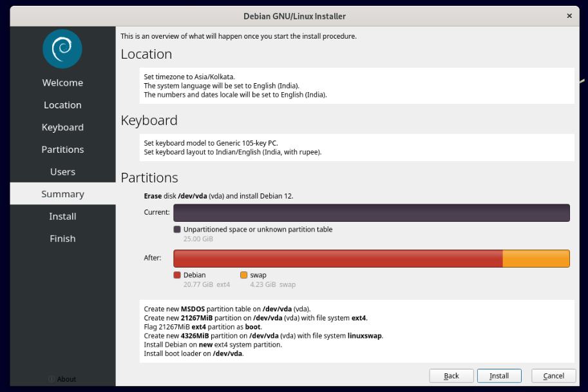
Task: Click the orange swap legend swatch
Action: tap(243, 275)
